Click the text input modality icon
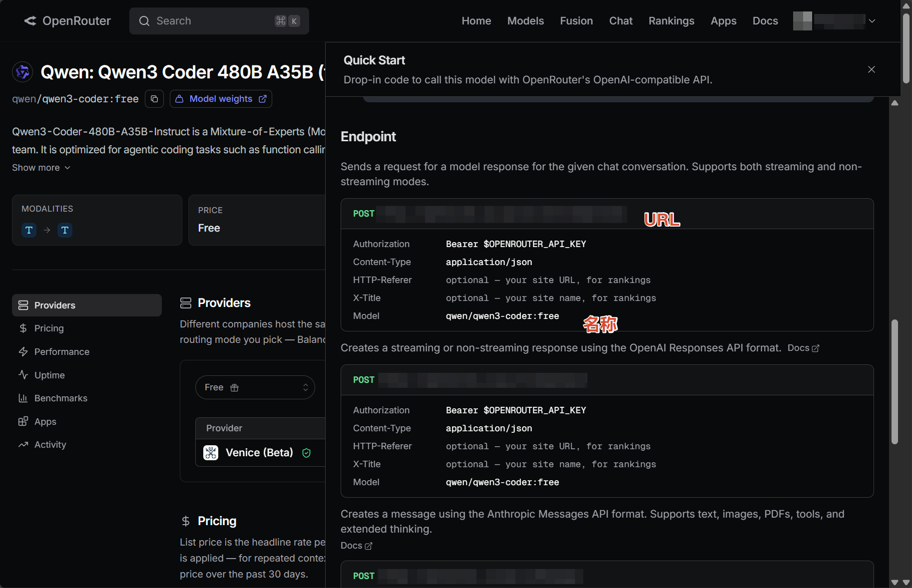The height and width of the screenshot is (588, 912). [29, 230]
